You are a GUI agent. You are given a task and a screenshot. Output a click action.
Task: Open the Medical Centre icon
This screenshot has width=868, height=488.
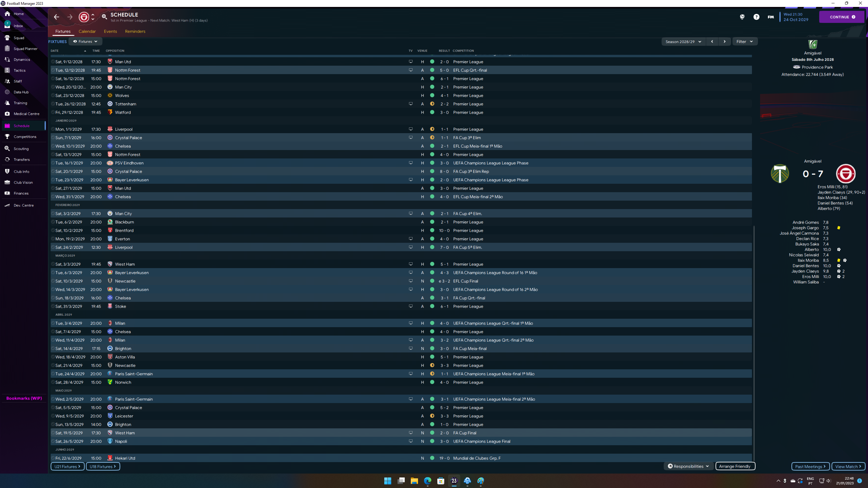coord(7,114)
